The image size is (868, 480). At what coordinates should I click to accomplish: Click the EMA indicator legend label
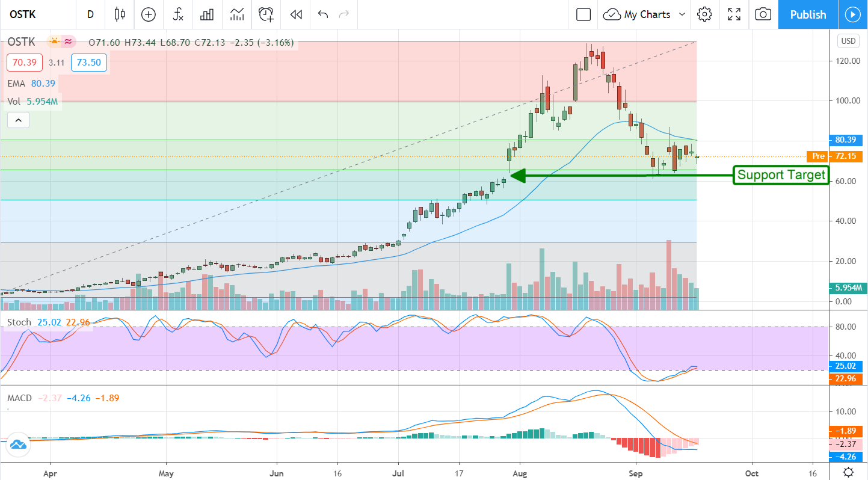coord(16,84)
